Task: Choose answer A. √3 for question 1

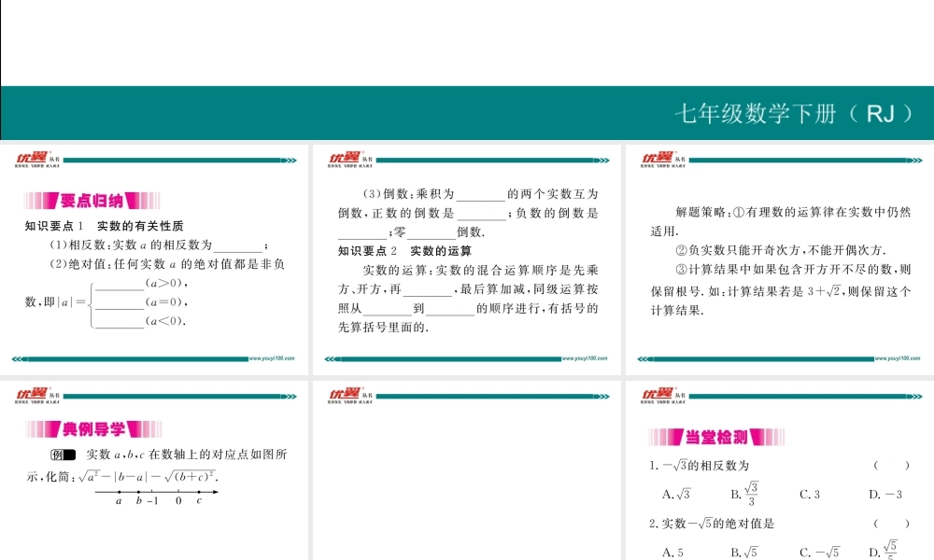Action: [675, 495]
